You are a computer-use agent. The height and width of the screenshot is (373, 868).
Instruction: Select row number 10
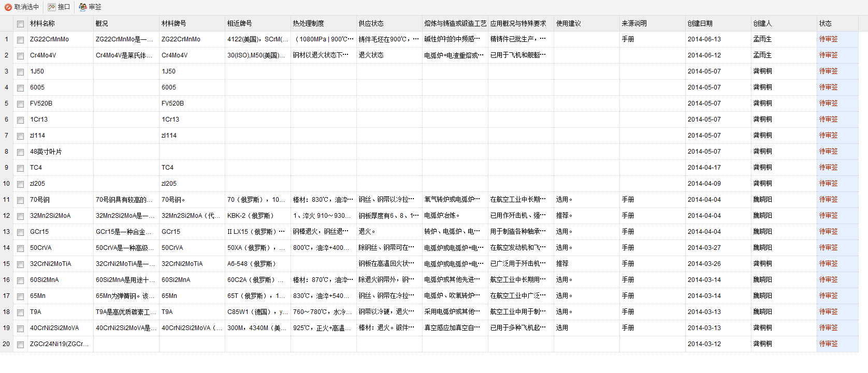(x=6, y=184)
